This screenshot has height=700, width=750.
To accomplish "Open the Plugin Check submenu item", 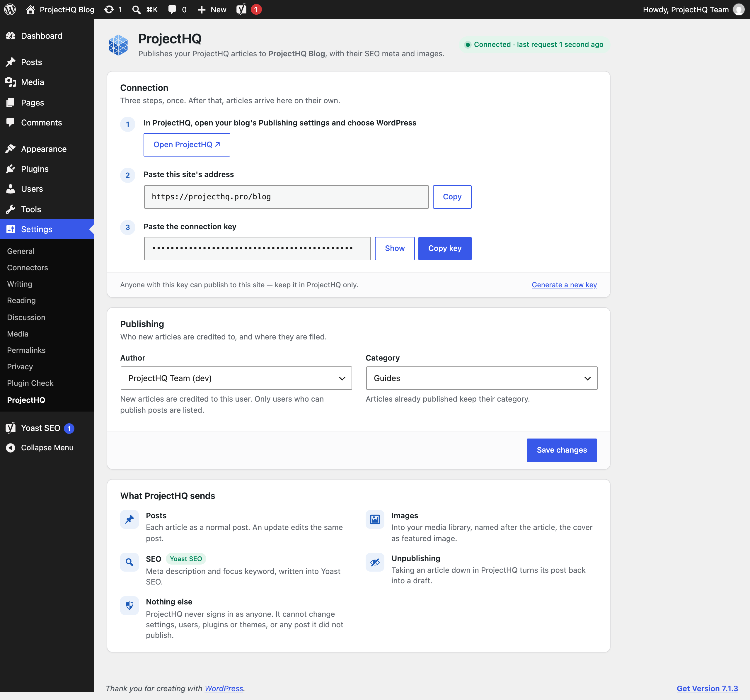I will [x=30, y=383].
